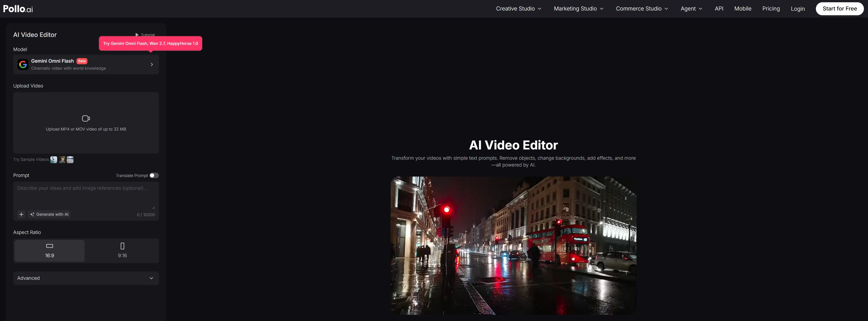
Task: Click the 'AI Video Editor' main heading
Action: 513,145
